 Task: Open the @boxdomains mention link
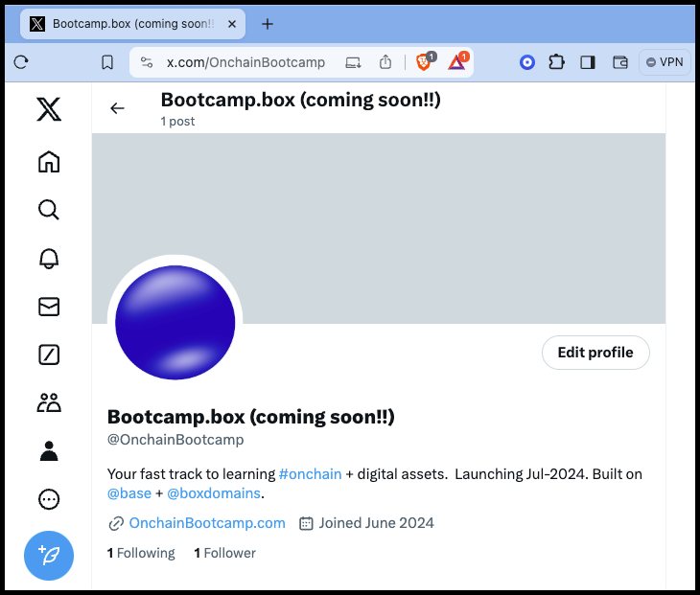[214, 493]
